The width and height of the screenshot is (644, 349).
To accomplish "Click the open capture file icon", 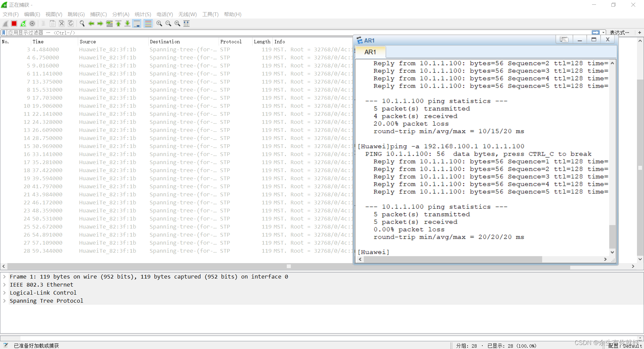I will pyautogui.click(x=43, y=23).
